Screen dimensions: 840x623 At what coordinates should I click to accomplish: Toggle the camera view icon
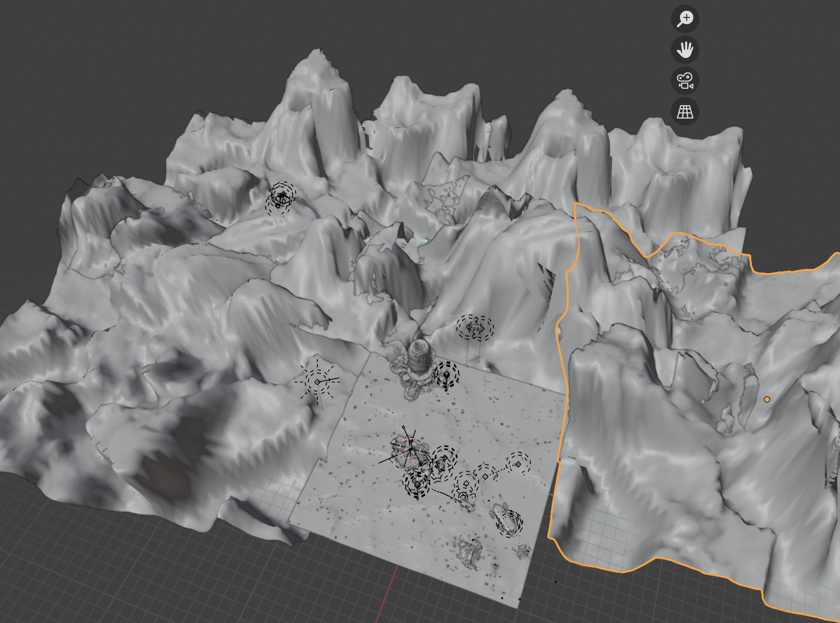[685, 81]
